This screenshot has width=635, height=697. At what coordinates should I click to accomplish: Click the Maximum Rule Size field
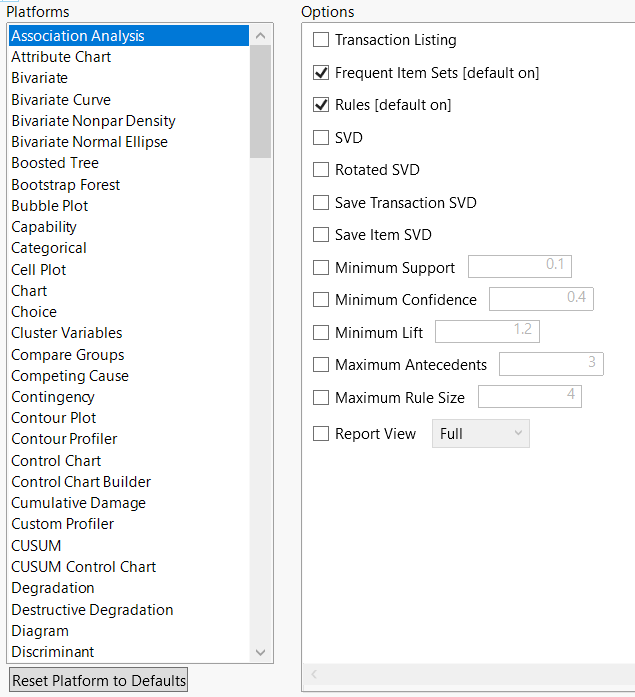pyautogui.click(x=529, y=396)
